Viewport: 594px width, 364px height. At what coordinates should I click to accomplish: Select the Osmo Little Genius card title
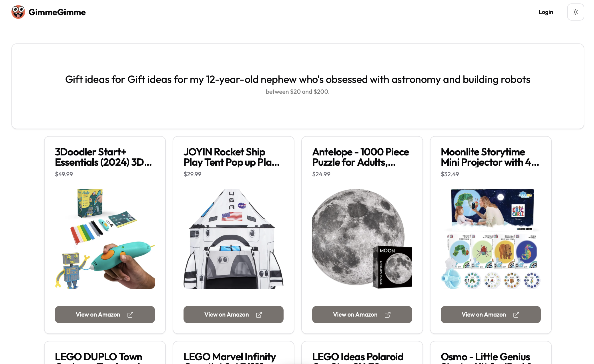click(486, 358)
